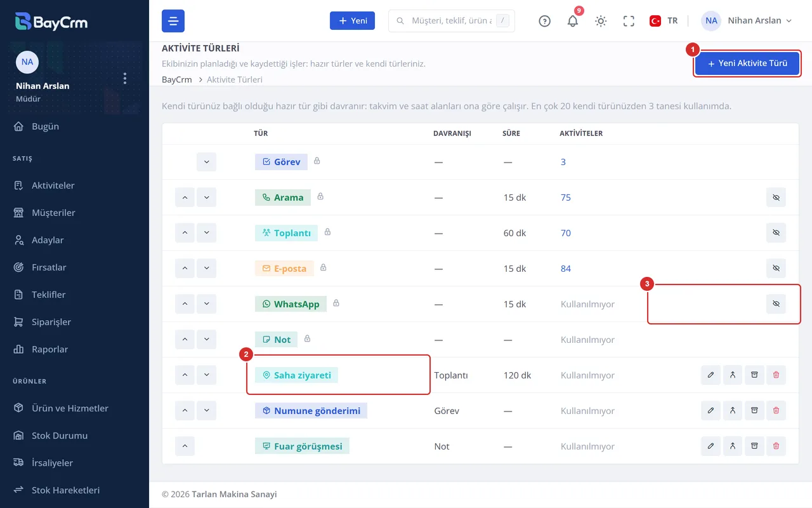
Task: Open the 75 activities link for Arama
Action: (566, 197)
